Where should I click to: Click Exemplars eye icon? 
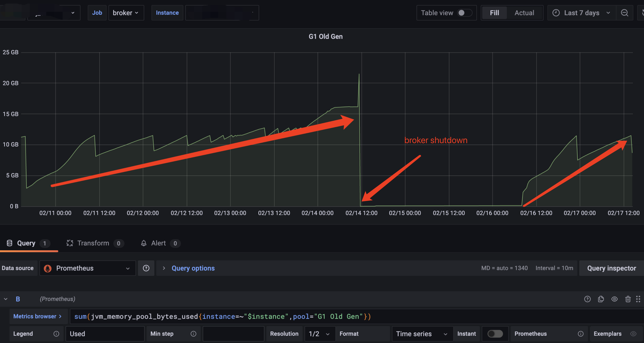pos(633,334)
